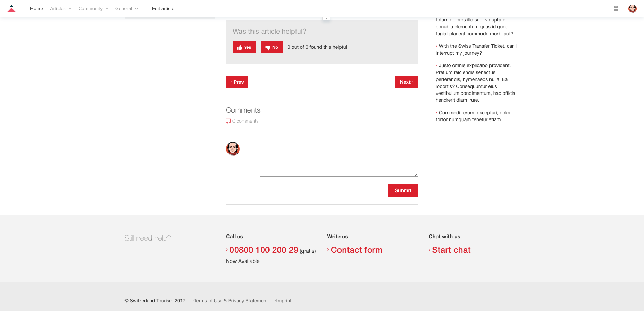Open the Edit article menu item
The width and height of the screenshot is (644, 311).
(x=163, y=9)
